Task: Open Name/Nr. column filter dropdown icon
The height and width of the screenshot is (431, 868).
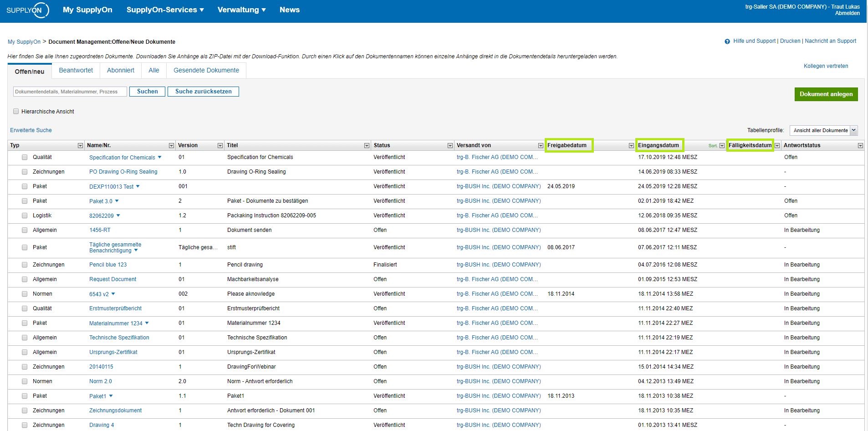Action: 171,145
